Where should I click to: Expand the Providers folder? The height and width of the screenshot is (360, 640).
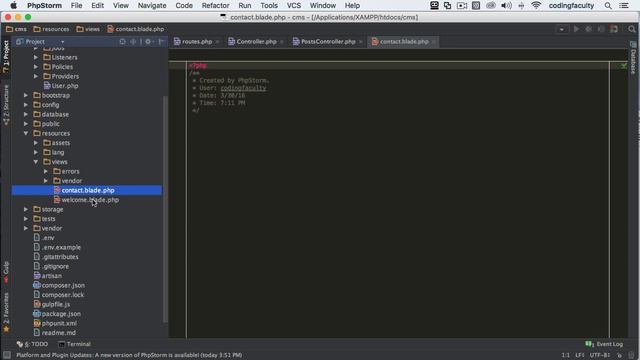tap(36, 76)
